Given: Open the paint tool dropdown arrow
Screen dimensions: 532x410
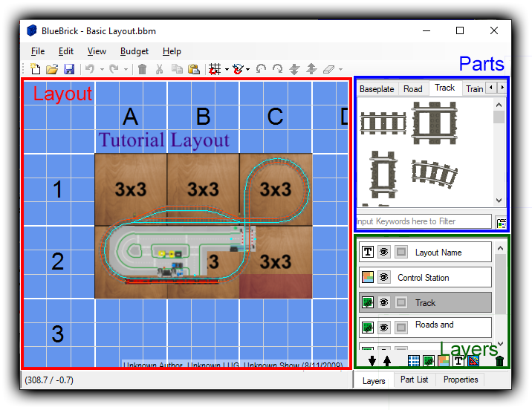Looking at the screenshot, I should click(340, 70).
